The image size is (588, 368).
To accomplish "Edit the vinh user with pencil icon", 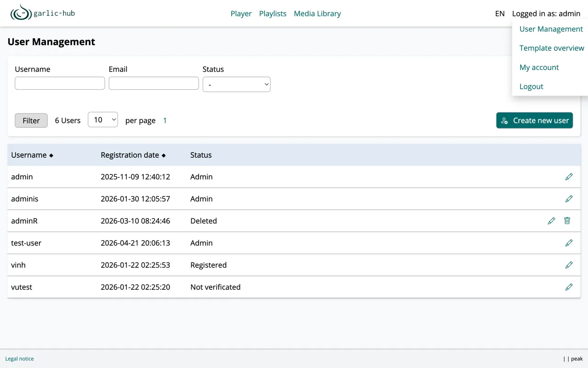I will (569, 265).
